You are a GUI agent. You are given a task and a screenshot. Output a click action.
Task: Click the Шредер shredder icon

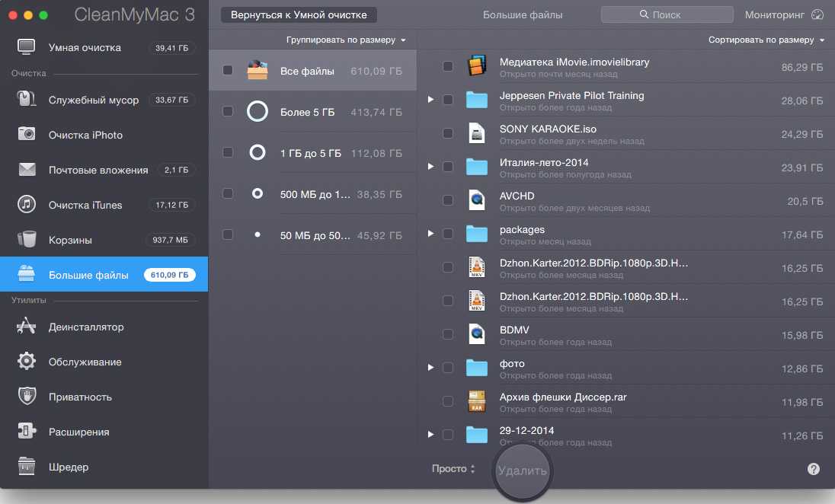point(27,467)
